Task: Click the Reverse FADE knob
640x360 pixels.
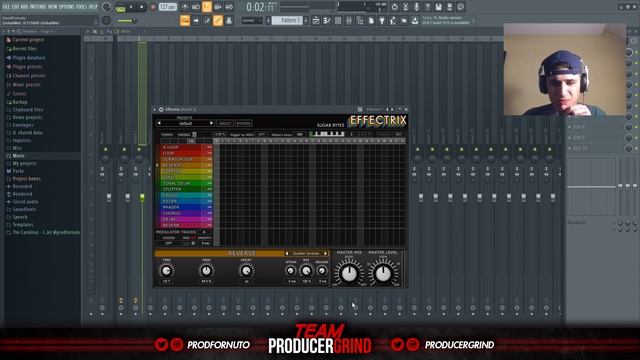Action: (x=206, y=271)
